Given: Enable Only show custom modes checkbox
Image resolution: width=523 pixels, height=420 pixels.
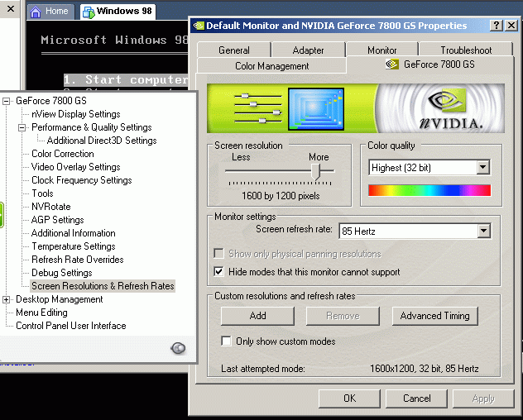Looking at the screenshot, I should tap(227, 341).
